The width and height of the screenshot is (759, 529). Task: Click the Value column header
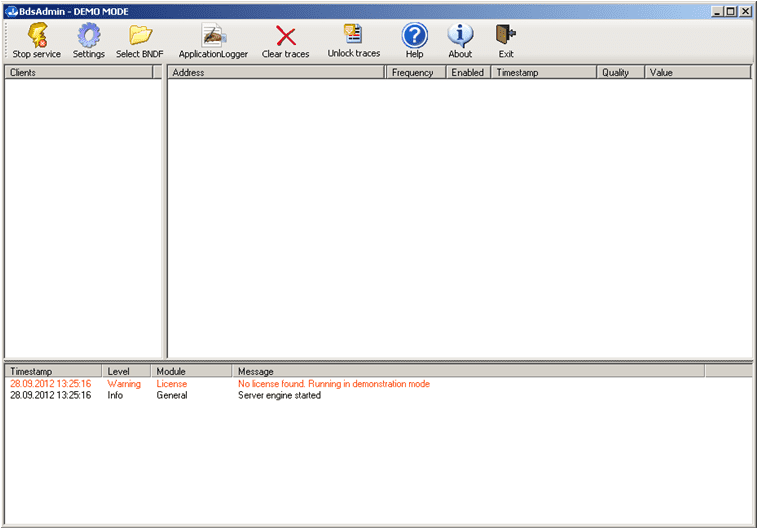point(697,73)
